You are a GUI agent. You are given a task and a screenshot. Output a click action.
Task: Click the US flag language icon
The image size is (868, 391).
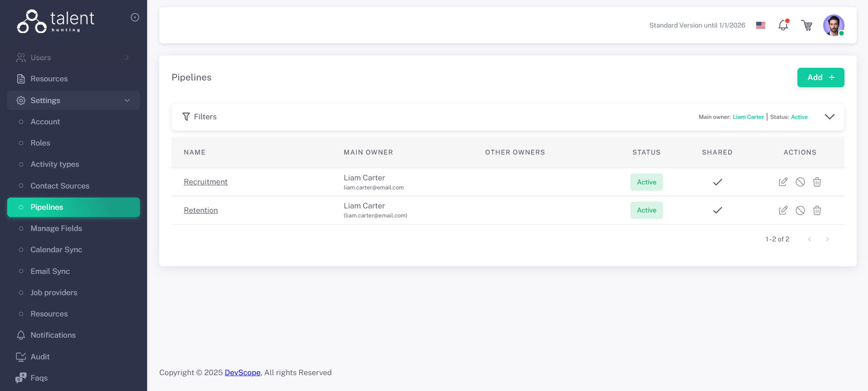[761, 25]
